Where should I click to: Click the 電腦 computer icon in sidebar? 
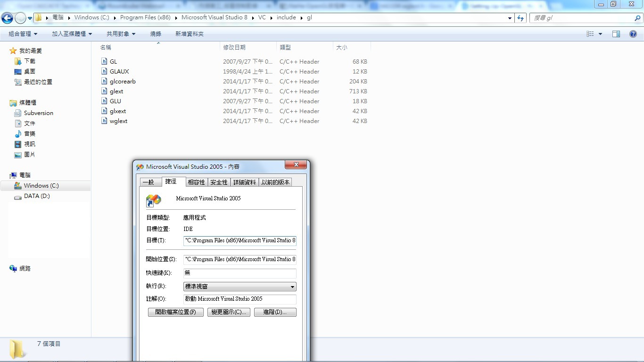point(13,175)
